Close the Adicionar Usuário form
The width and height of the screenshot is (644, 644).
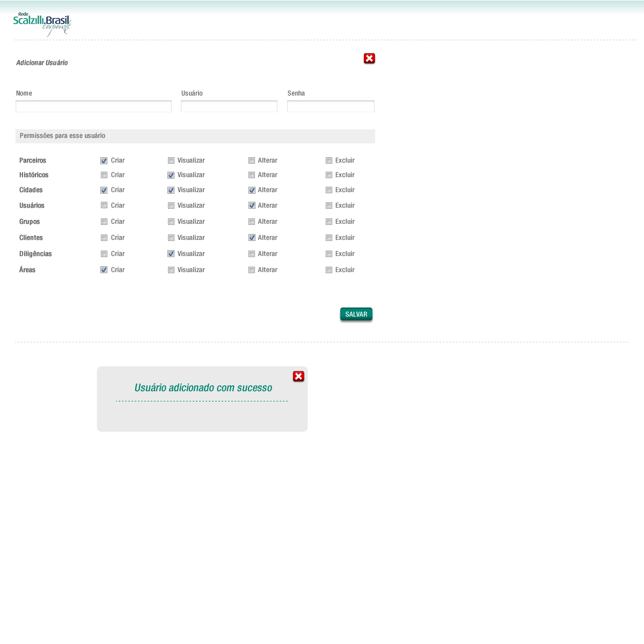tap(369, 58)
